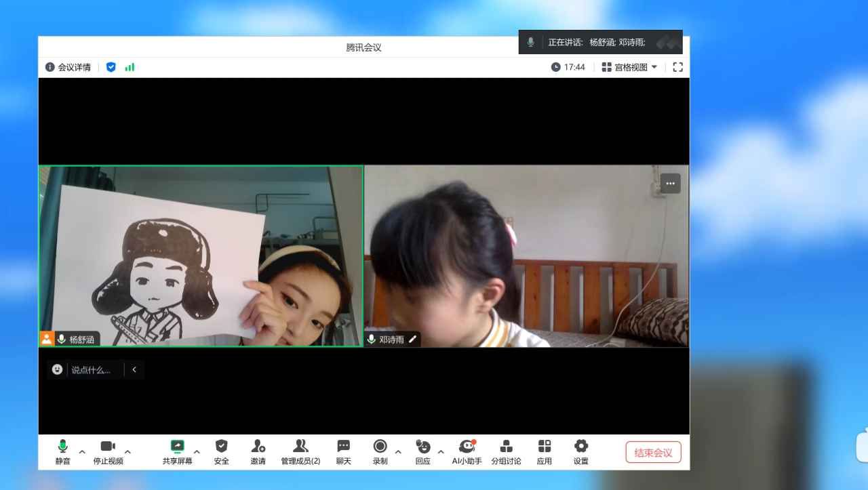Image resolution: width=868 pixels, height=490 pixels.
Task: Toggle full screen mode icon
Action: (677, 67)
